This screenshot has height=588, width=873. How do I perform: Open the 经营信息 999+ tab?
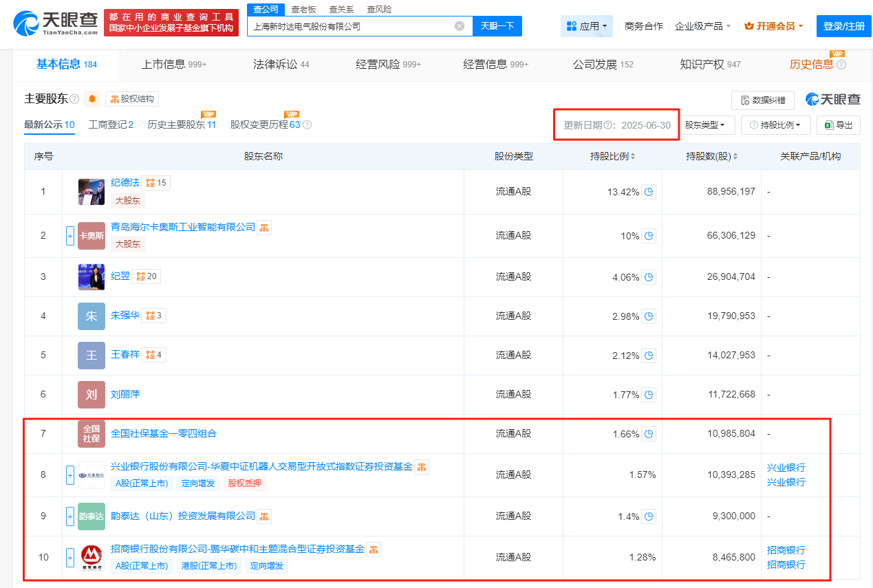coord(496,65)
